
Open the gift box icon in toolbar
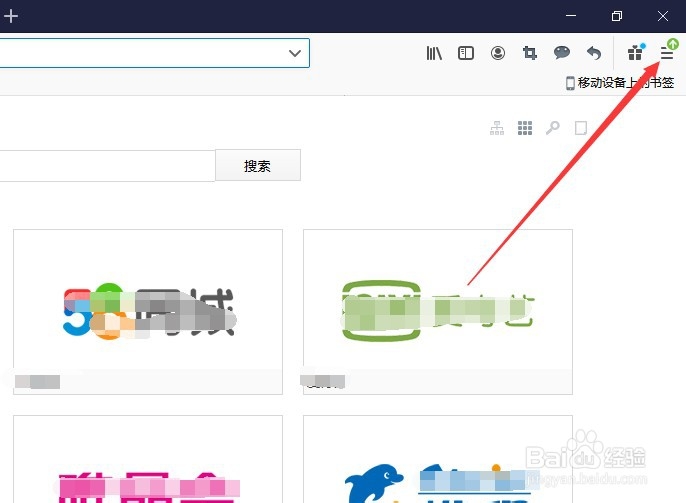click(x=635, y=53)
